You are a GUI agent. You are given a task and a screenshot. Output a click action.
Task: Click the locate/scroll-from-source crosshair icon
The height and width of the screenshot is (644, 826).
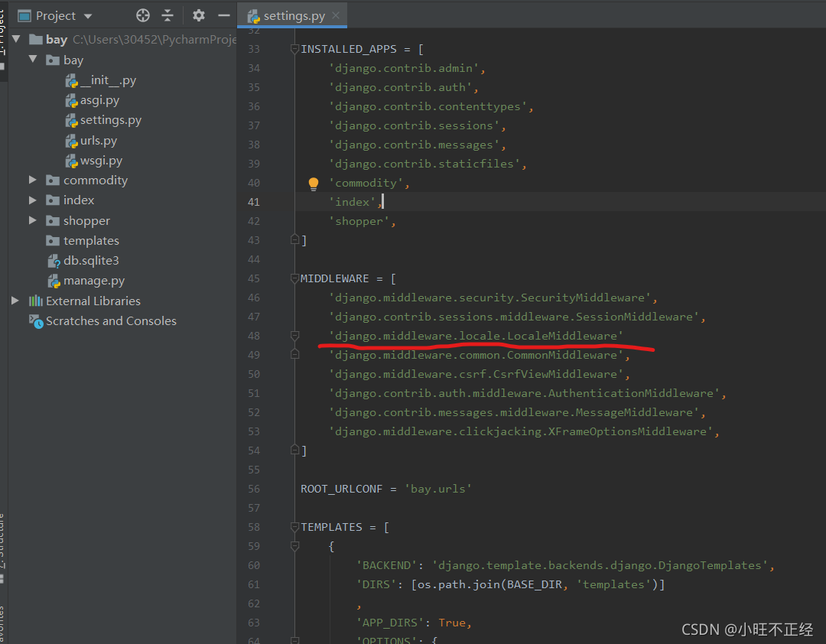[x=143, y=16]
